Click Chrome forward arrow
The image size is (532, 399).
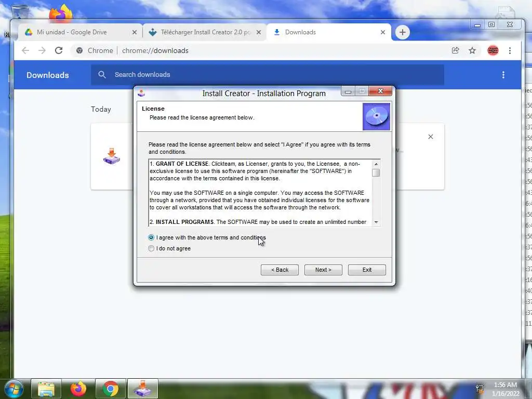42,50
